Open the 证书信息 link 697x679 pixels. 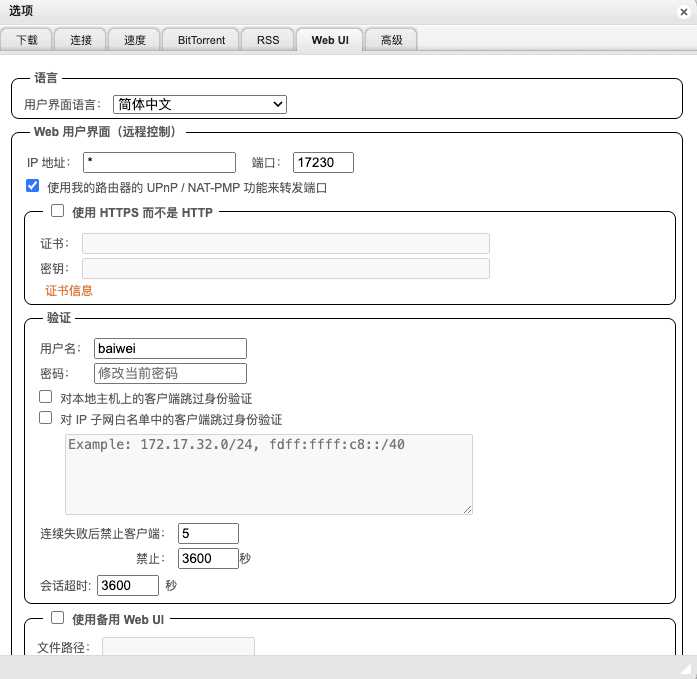point(69,291)
